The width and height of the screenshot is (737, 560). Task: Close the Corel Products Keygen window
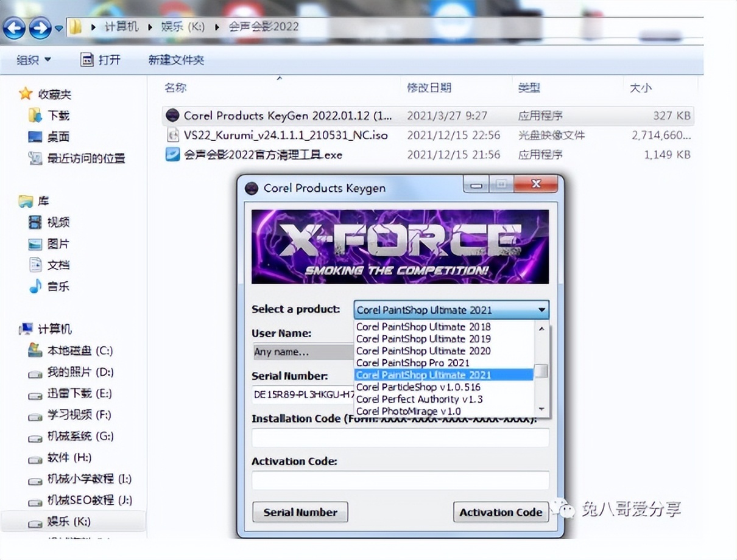pos(536,184)
